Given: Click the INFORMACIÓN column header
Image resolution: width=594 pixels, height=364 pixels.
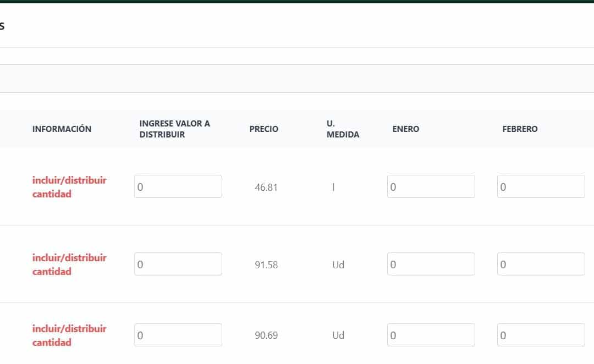Looking at the screenshot, I should point(62,129).
